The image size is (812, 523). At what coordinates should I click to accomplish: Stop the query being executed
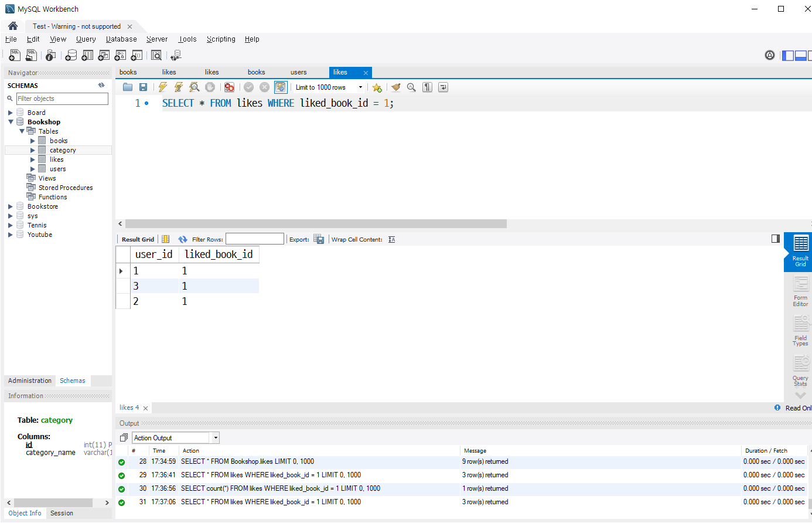pyautogui.click(x=210, y=87)
